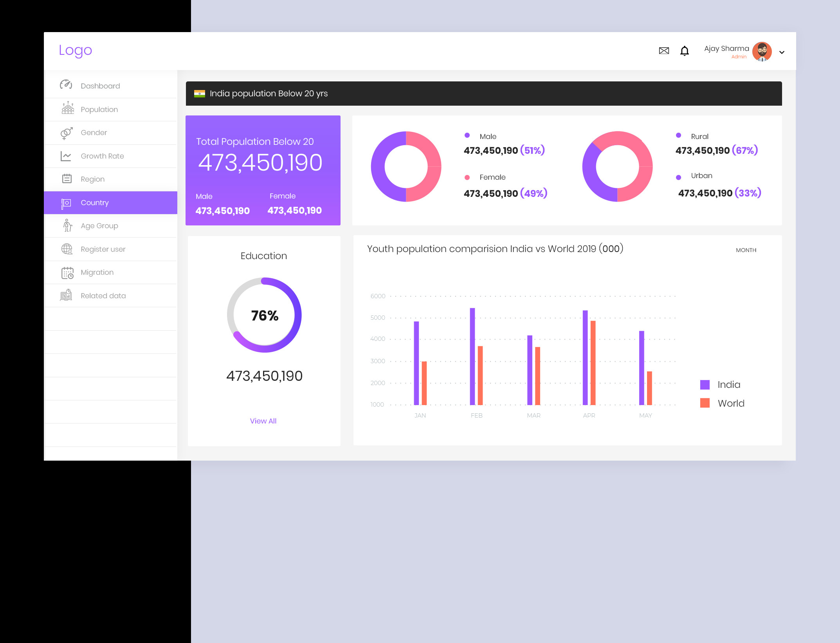This screenshot has height=643, width=840.
Task: Click the Growth Rate chart icon
Action: pyautogui.click(x=66, y=156)
